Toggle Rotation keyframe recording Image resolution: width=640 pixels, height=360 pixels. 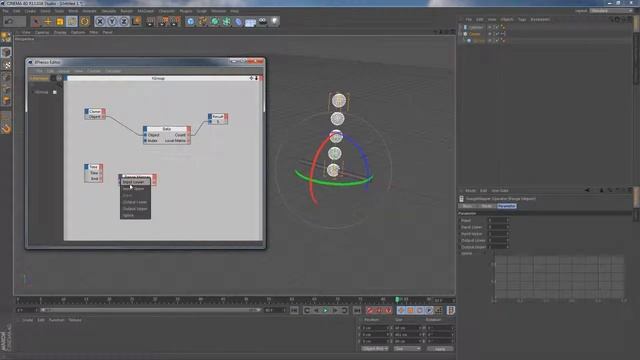point(420,311)
